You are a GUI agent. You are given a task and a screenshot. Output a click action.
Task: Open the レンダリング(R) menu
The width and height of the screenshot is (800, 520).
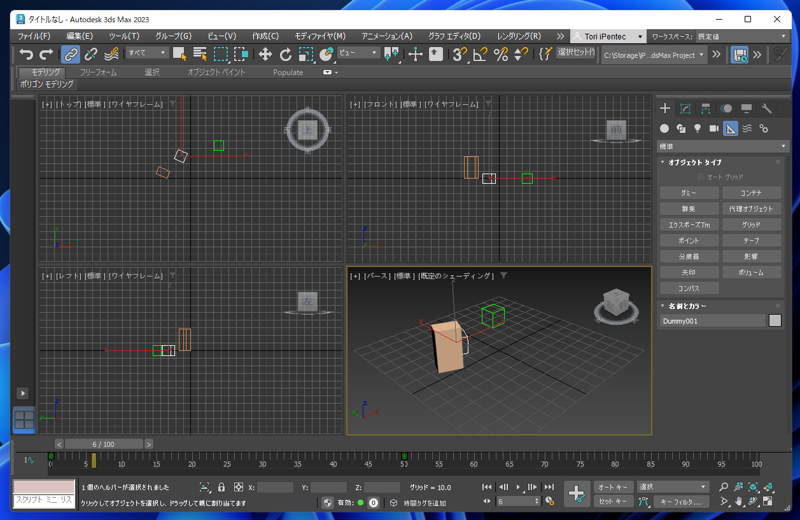tap(519, 36)
